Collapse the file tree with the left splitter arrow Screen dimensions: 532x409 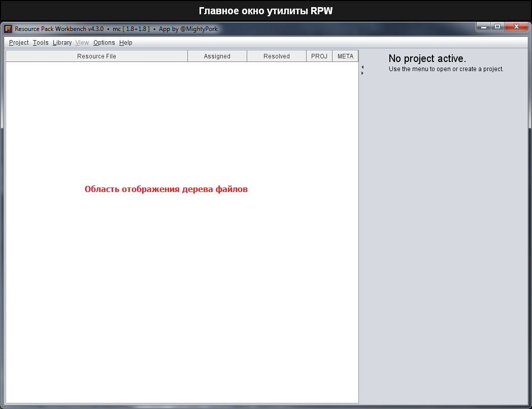[362, 67]
